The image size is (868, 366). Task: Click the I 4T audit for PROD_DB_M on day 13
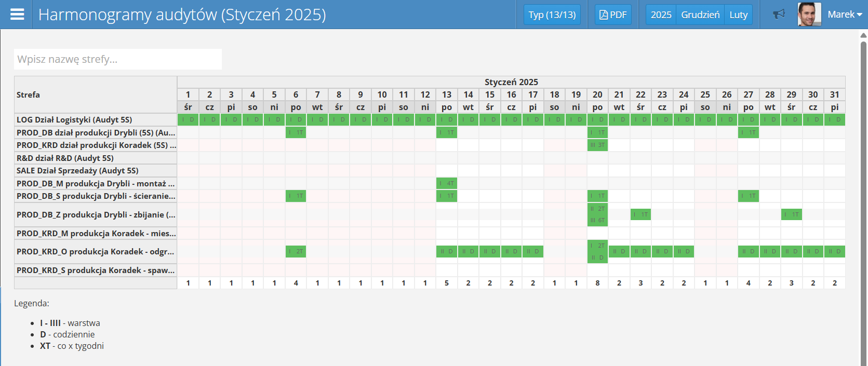[x=447, y=183]
